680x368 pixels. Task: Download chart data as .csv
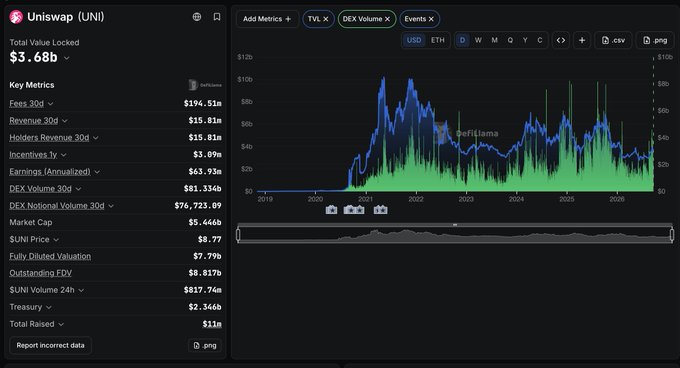pyautogui.click(x=613, y=40)
